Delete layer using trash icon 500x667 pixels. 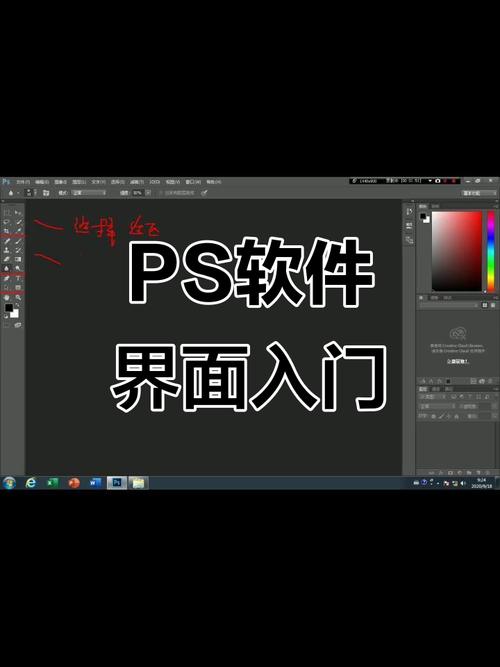488,472
